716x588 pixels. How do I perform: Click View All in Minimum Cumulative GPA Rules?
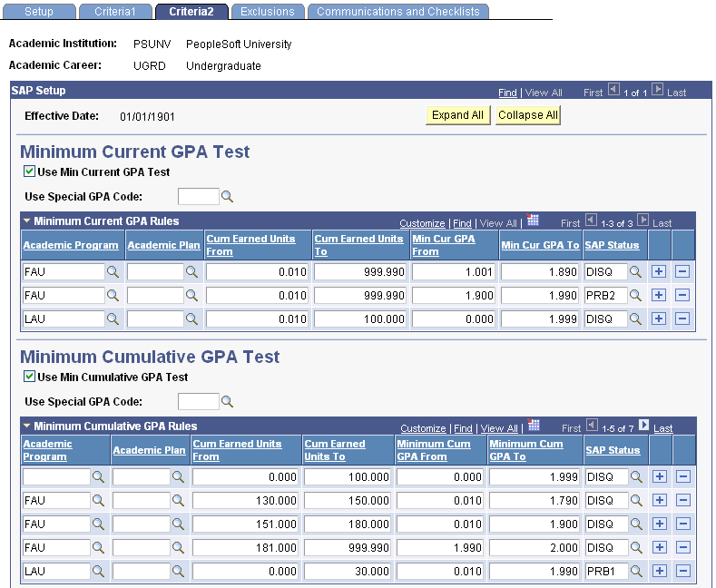498,428
